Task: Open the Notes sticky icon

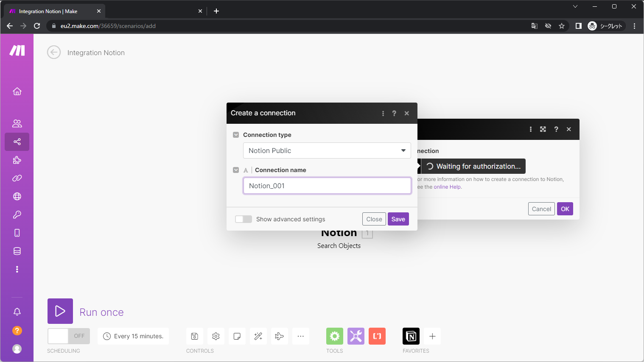Action: point(237,336)
